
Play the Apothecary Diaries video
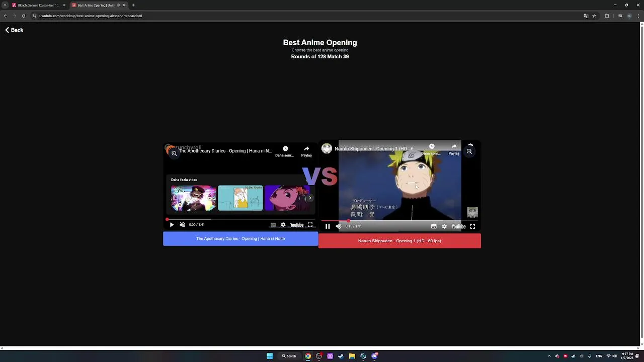click(x=172, y=225)
